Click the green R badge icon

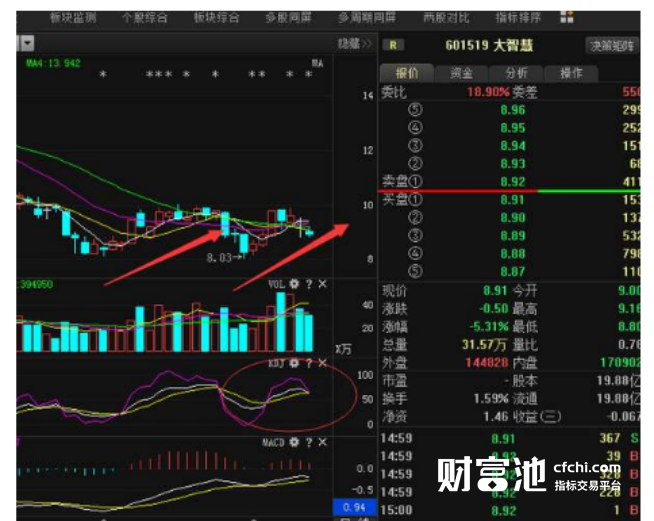pyautogui.click(x=393, y=45)
